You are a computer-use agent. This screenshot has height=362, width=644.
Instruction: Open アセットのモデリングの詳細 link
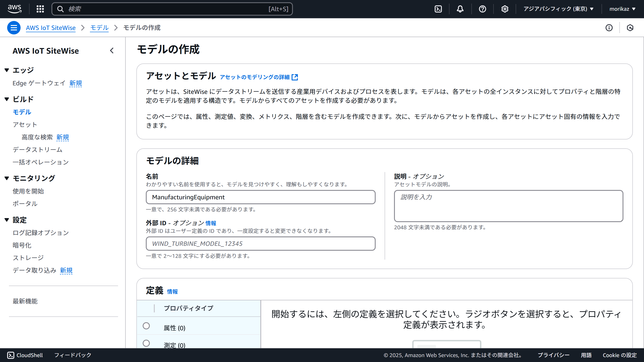(x=255, y=77)
